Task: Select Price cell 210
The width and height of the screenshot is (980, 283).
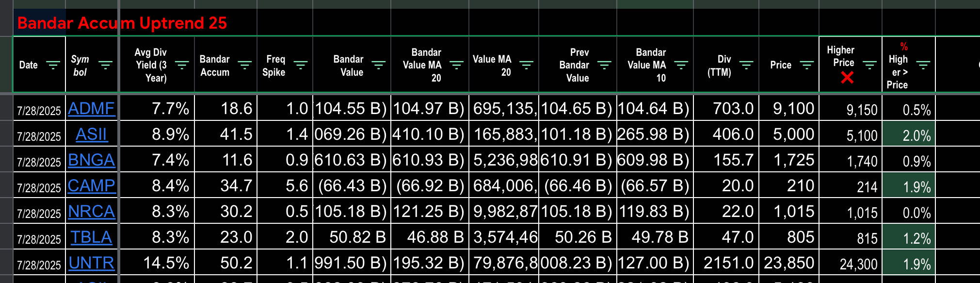Action: pyautogui.click(x=789, y=185)
